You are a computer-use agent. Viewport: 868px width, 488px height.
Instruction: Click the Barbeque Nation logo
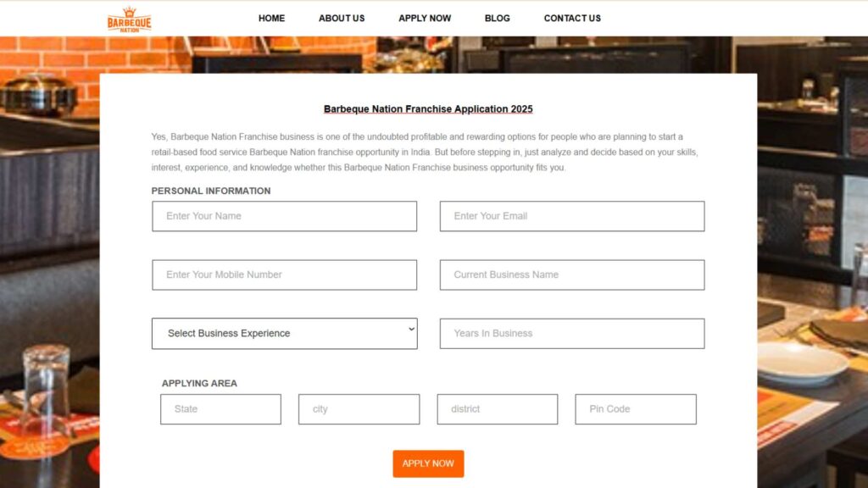[129, 19]
